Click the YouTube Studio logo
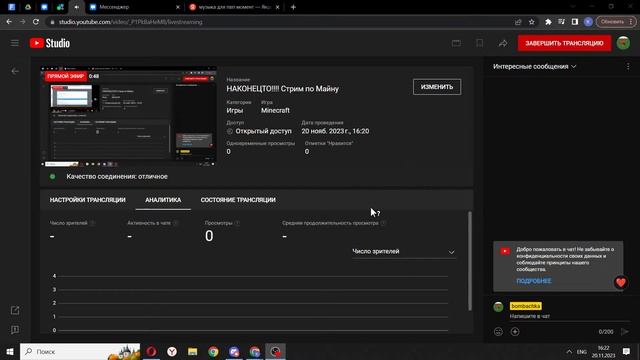 (x=50, y=43)
